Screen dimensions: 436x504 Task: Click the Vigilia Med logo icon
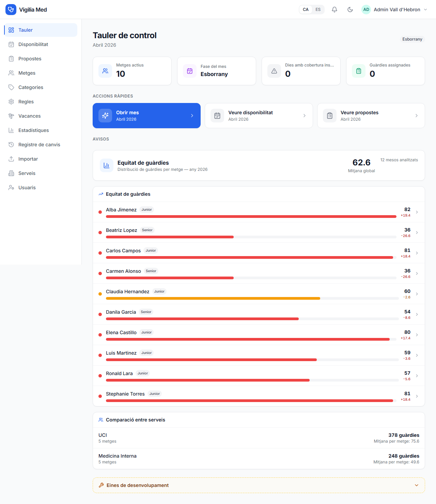pyautogui.click(x=11, y=9)
